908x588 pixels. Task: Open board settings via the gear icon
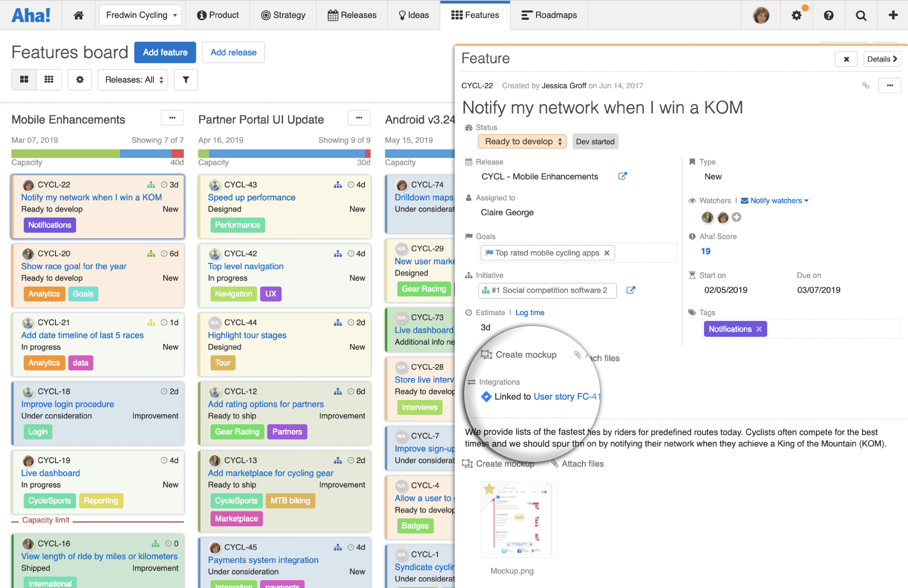pos(80,80)
